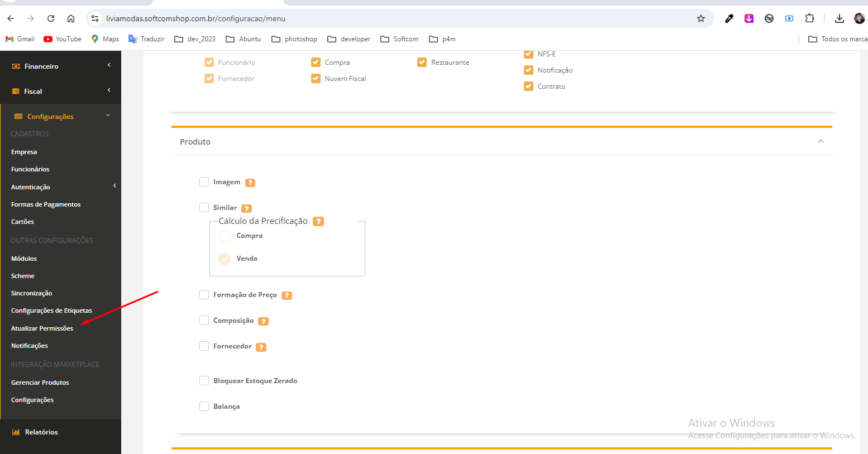
Task: Check the Bloquear Estoque Zerado option
Action: pyautogui.click(x=204, y=381)
